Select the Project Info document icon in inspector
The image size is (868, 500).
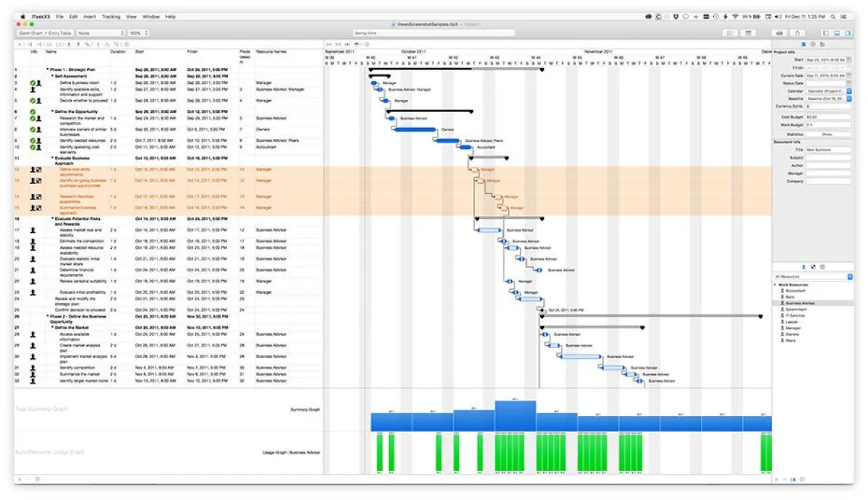click(x=804, y=43)
